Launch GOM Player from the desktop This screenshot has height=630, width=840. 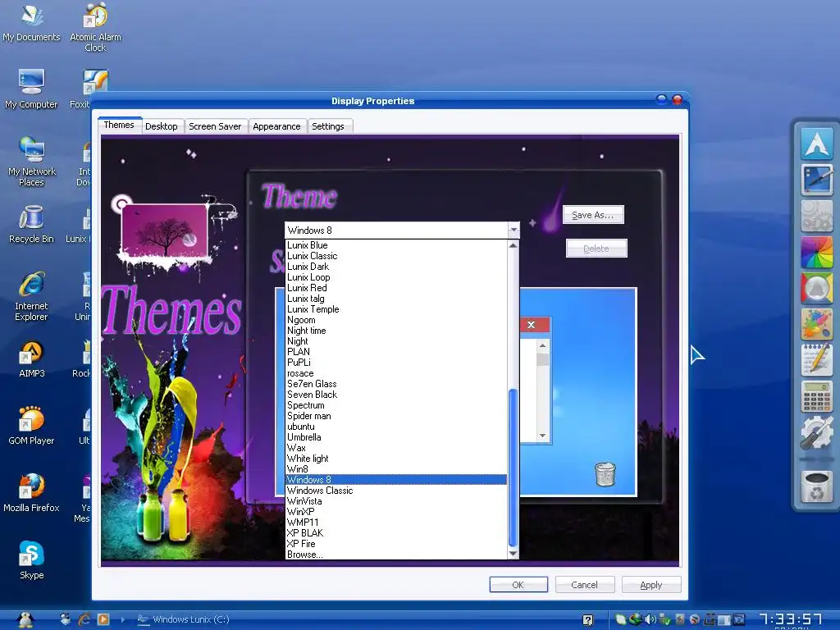coord(31,426)
